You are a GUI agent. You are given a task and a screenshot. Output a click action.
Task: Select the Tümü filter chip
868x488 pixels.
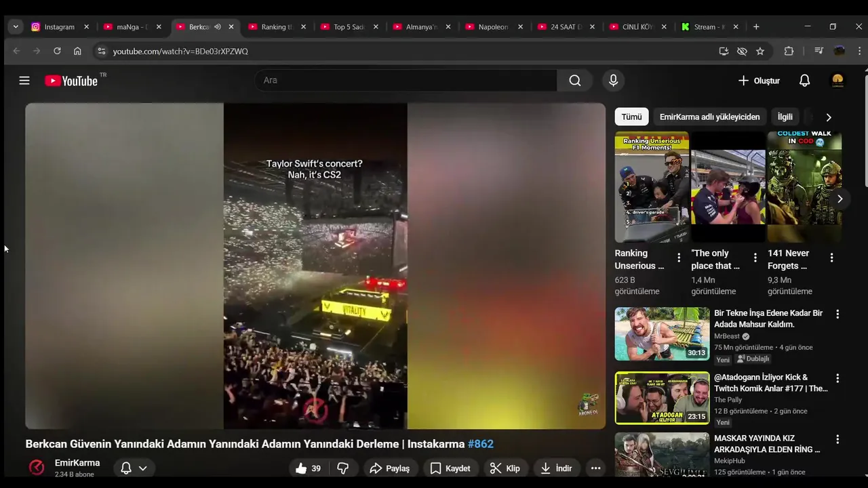point(631,117)
